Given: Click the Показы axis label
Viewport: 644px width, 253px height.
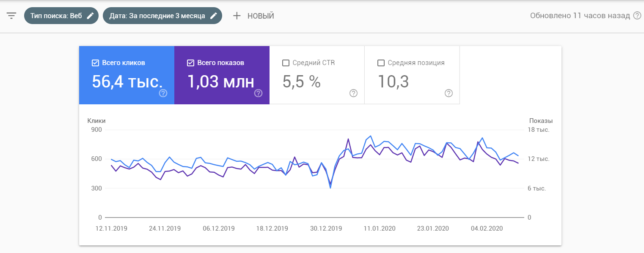Looking at the screenshot, I should (x=541, y=121).
